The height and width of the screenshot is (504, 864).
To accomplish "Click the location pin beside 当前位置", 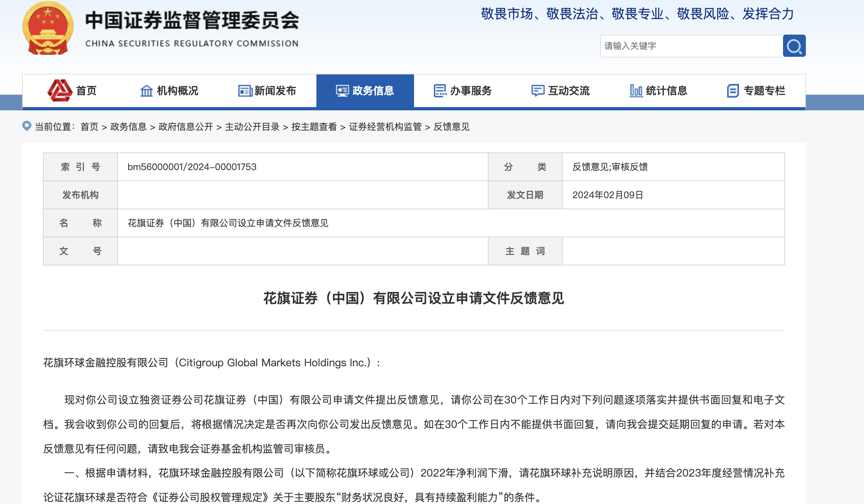I will coord(27,126).
